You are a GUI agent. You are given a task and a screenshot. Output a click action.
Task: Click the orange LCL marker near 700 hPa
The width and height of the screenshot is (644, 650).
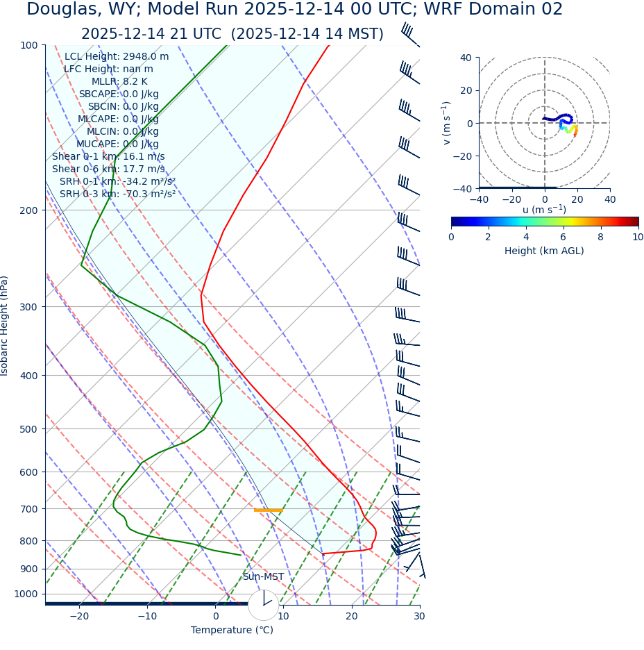(268, 510)
